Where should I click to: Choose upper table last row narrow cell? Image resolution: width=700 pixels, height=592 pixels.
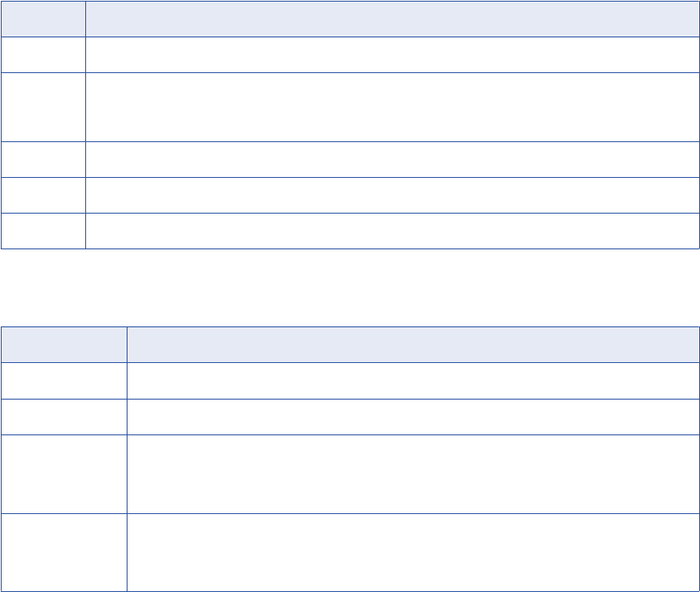(x=43, y=231)
